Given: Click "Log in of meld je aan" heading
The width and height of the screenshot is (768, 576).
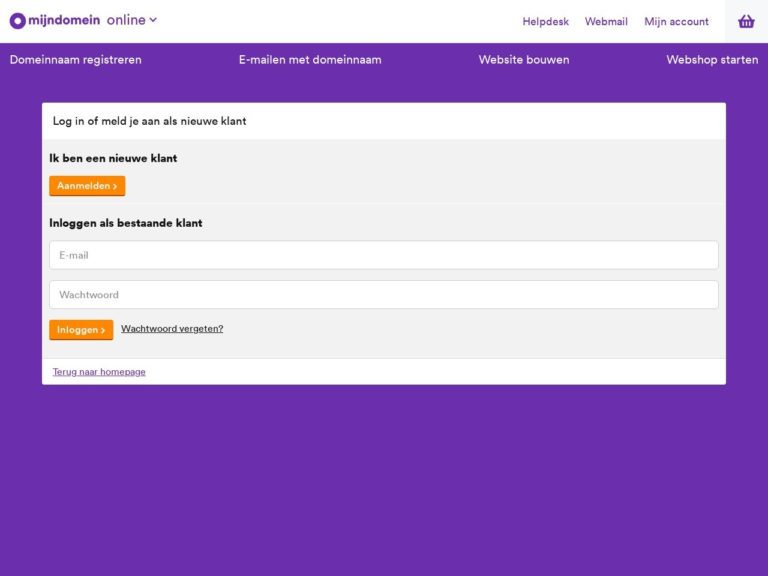Looking at the screenshot, I should click(149, 121).
